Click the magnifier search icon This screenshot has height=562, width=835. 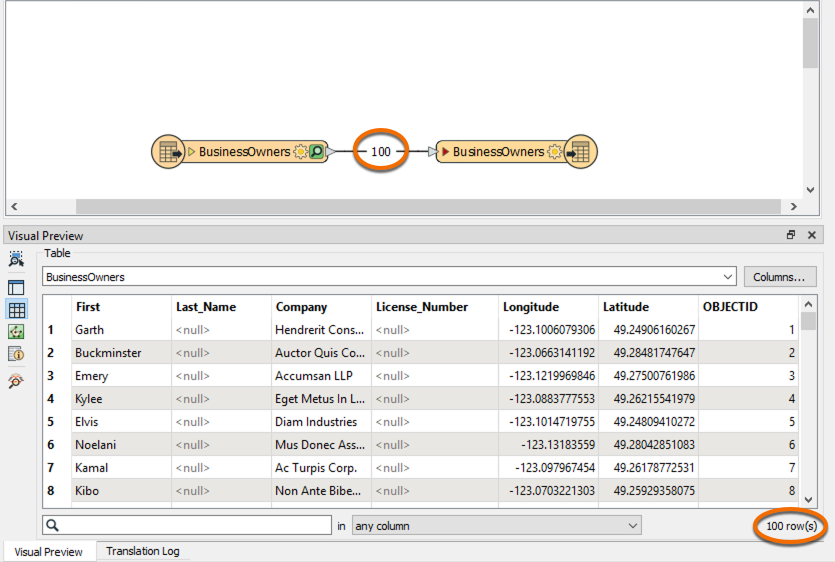coord(52,525)
